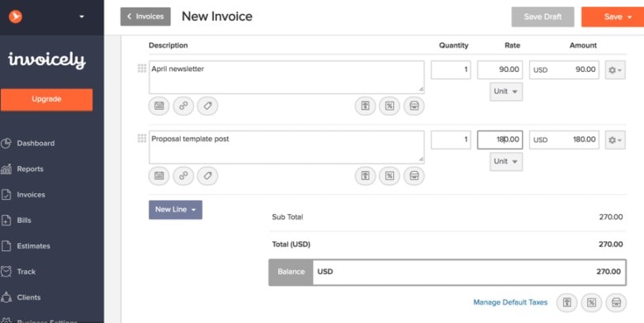Click the Reports bar chart icon
Image resolution: width=644 pixels, height=323 pixels.
click(x=6, y=169)
